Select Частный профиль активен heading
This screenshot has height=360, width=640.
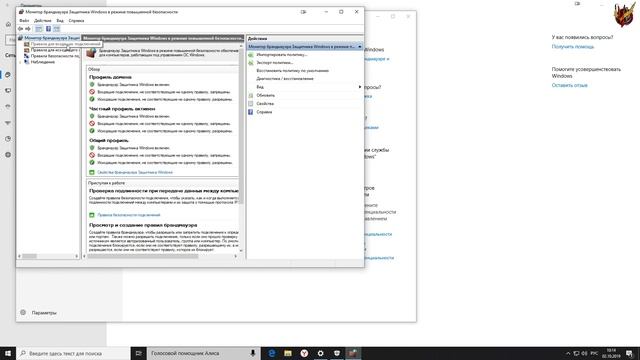click(122, 109)
